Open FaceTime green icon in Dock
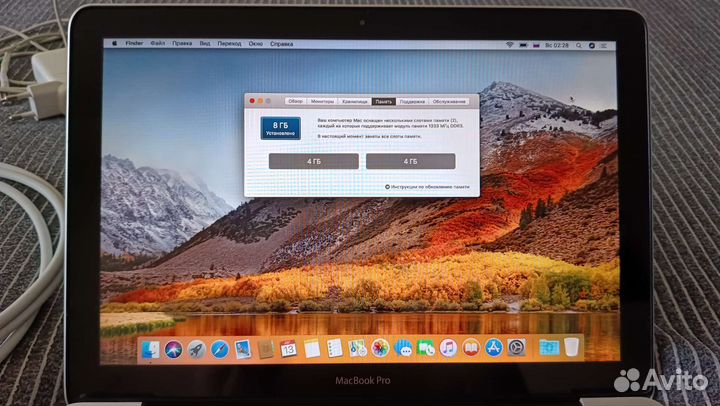Viewport: 720px width, 406px height. pos(426,348)
